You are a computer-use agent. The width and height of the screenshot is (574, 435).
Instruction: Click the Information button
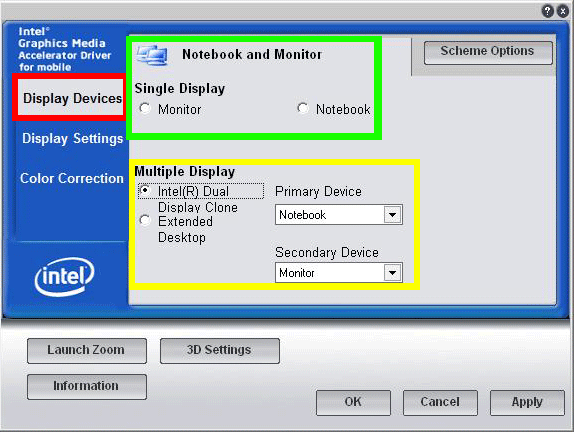point(87,387)
